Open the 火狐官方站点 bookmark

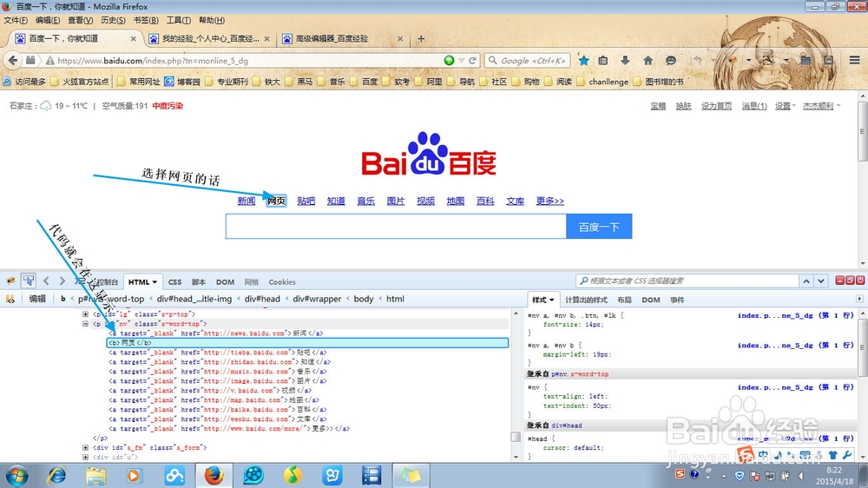click(x=80, y=82)
